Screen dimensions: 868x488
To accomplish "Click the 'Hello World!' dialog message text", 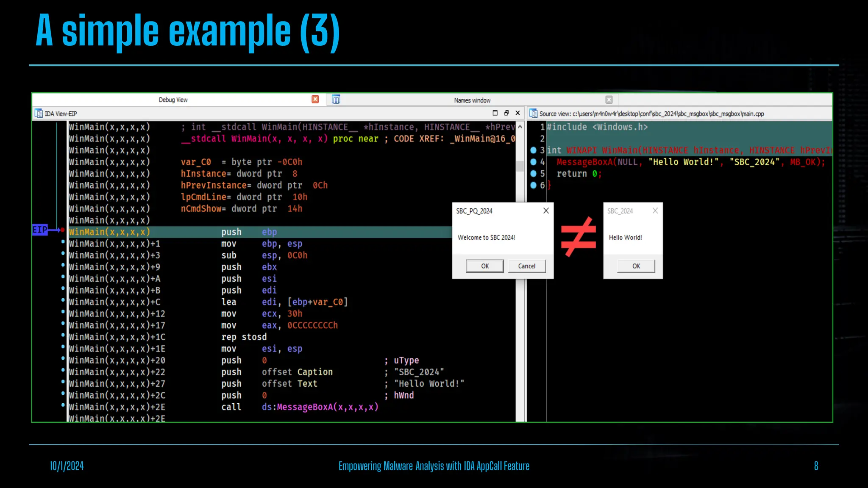I will [x=625, y=238].
